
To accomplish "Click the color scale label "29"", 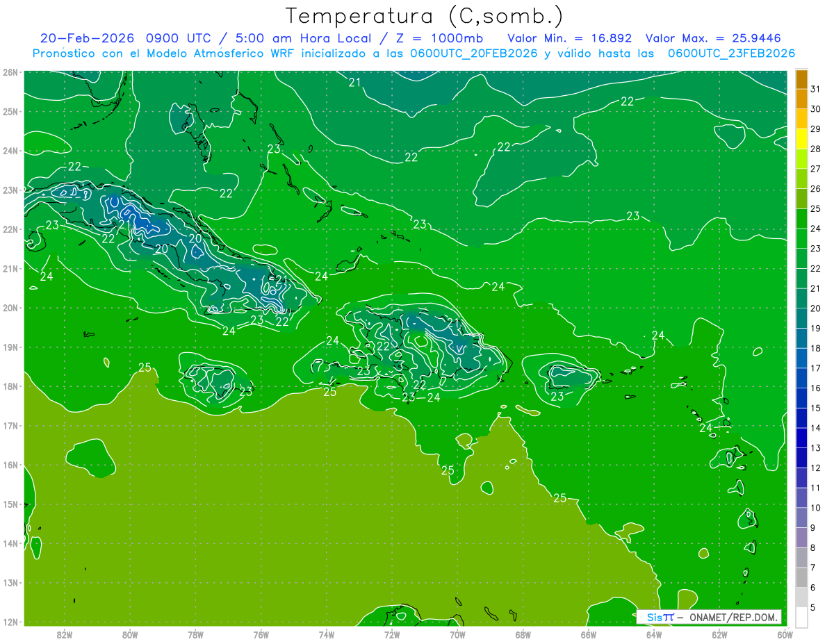I will [815, 129].
